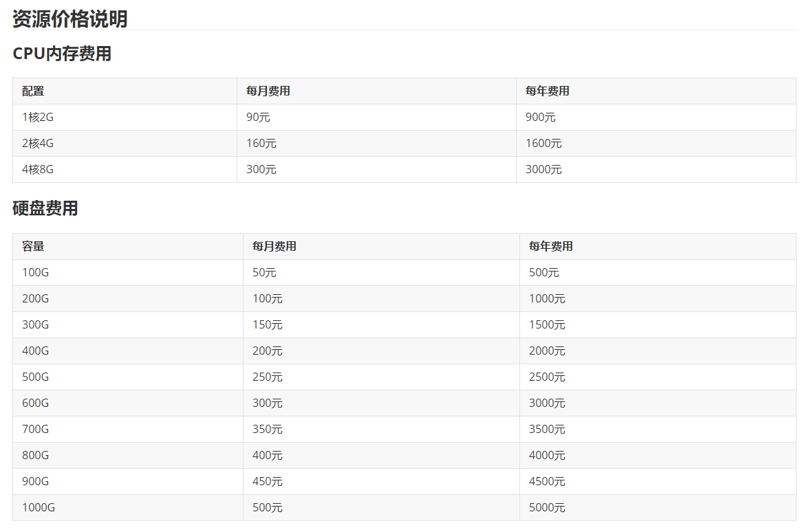Viewport: 811px width, 532px height.
Task: Click the 硬盘费用 section heading
Action: coord(45,209)
